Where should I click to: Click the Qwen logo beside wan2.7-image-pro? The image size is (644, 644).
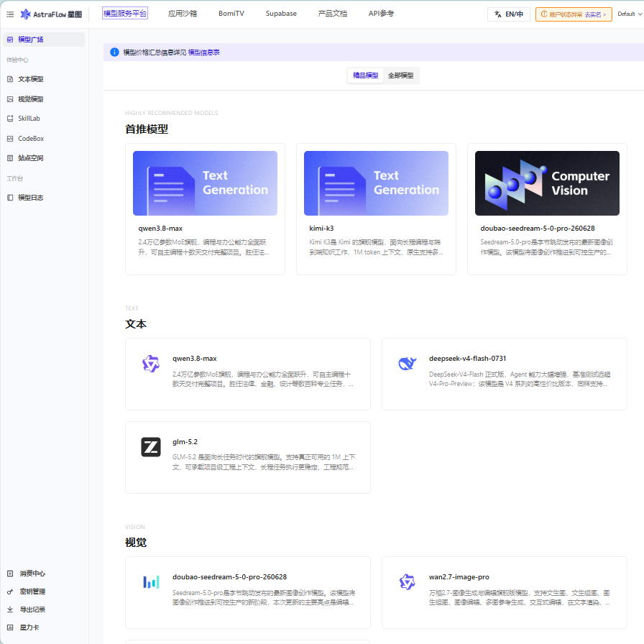pyautogui.click(x=408, y=582)
